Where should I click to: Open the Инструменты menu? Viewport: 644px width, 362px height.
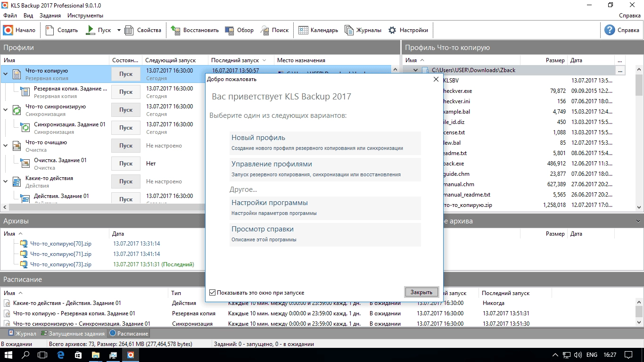click(x=85, y=16)
